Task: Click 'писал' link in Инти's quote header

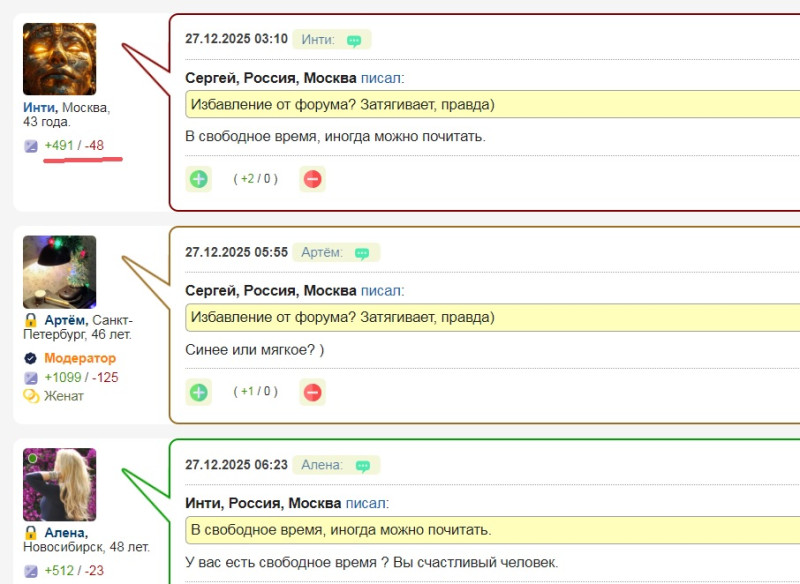Action: [x=382, y=78]
